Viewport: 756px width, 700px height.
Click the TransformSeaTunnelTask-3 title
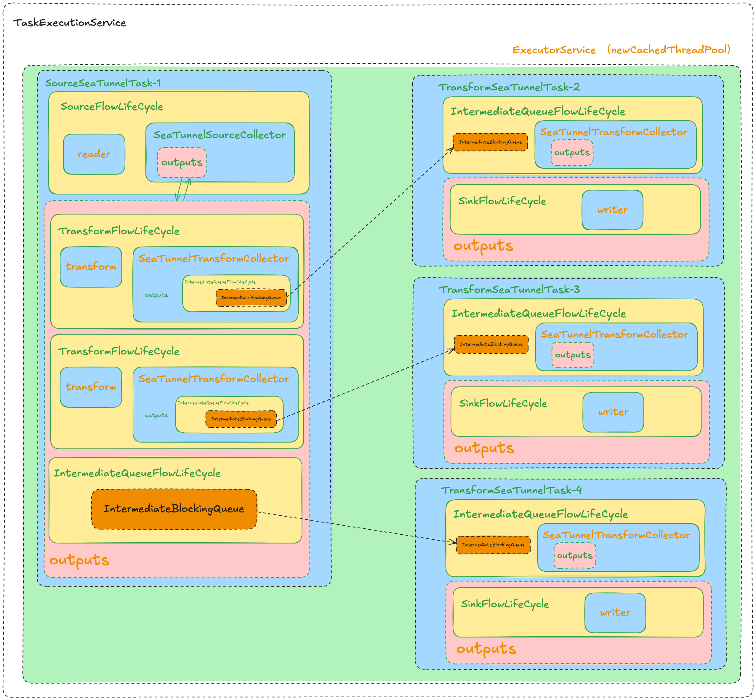pos(509,290)
